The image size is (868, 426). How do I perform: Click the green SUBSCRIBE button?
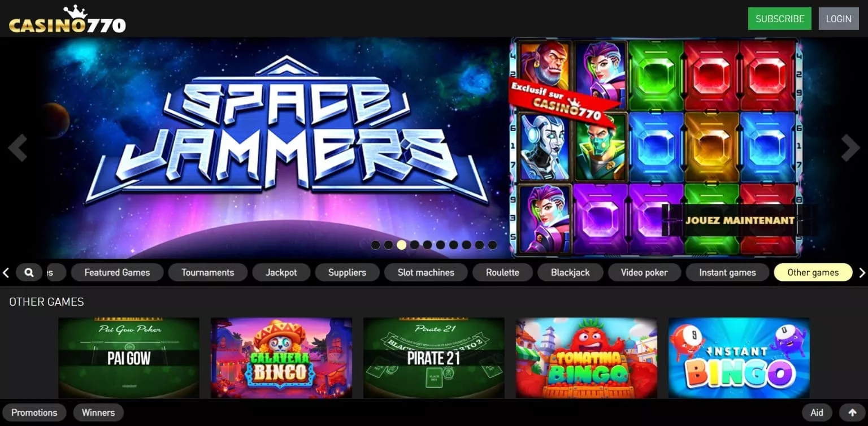780,19
